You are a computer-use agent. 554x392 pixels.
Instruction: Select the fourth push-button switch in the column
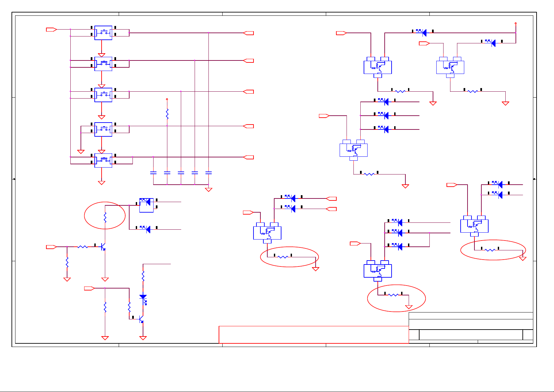click(103, 129)
